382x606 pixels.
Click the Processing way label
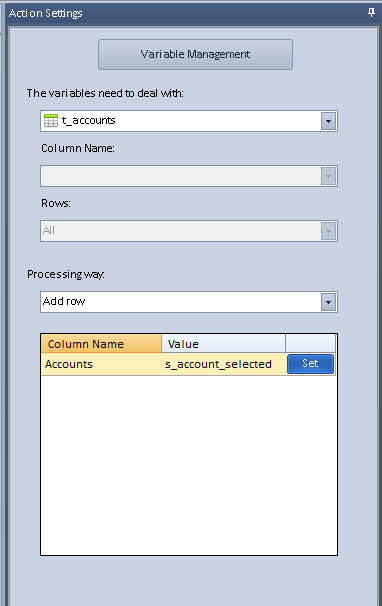[66, 274]
